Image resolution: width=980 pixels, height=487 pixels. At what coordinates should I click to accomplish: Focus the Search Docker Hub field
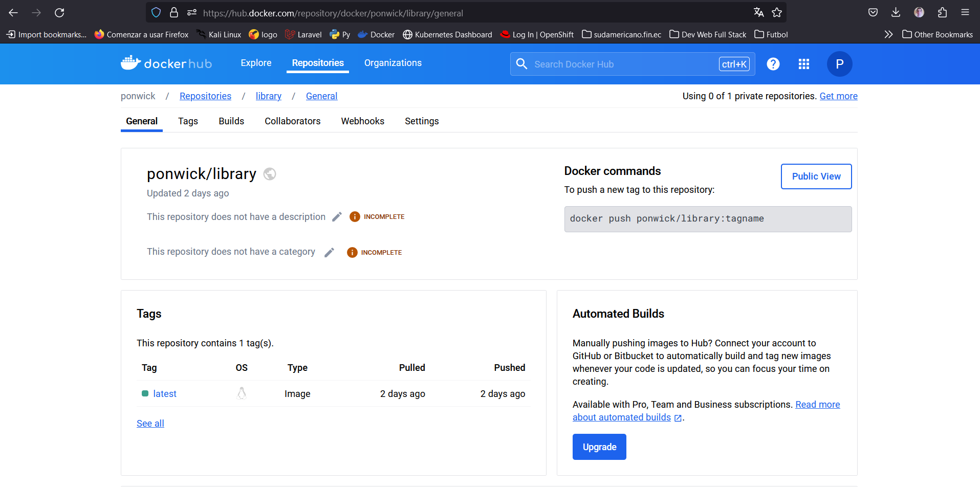click(x=624, y=64)
